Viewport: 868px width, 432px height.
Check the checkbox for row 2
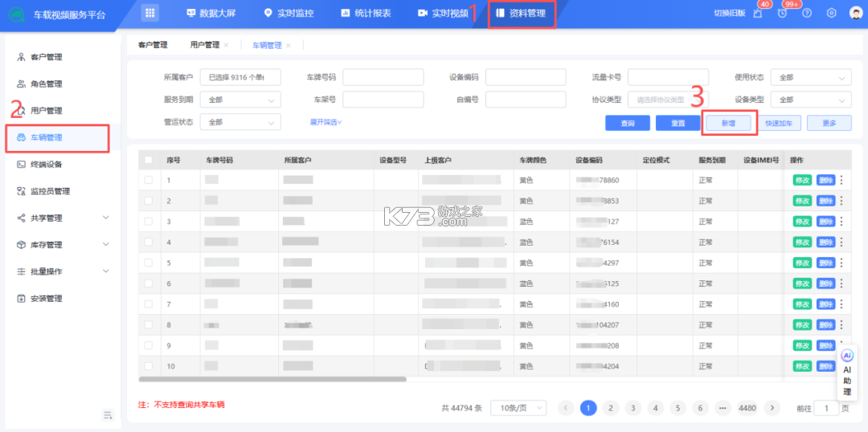tap(149, 200)
